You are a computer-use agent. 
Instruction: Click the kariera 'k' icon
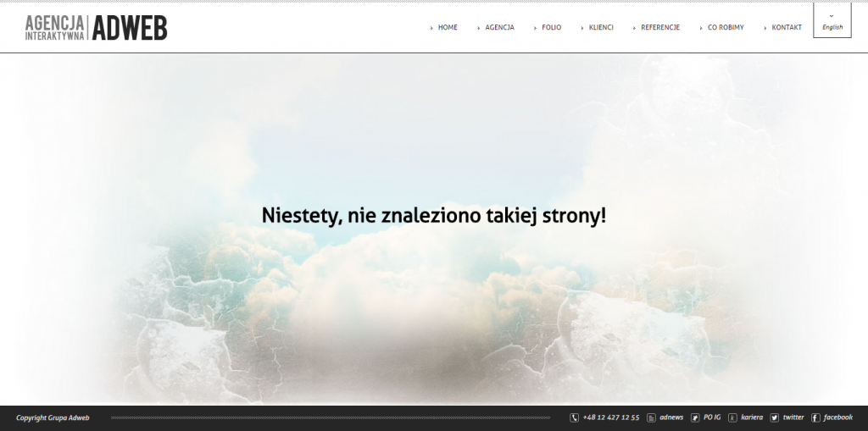click(732, 417)
